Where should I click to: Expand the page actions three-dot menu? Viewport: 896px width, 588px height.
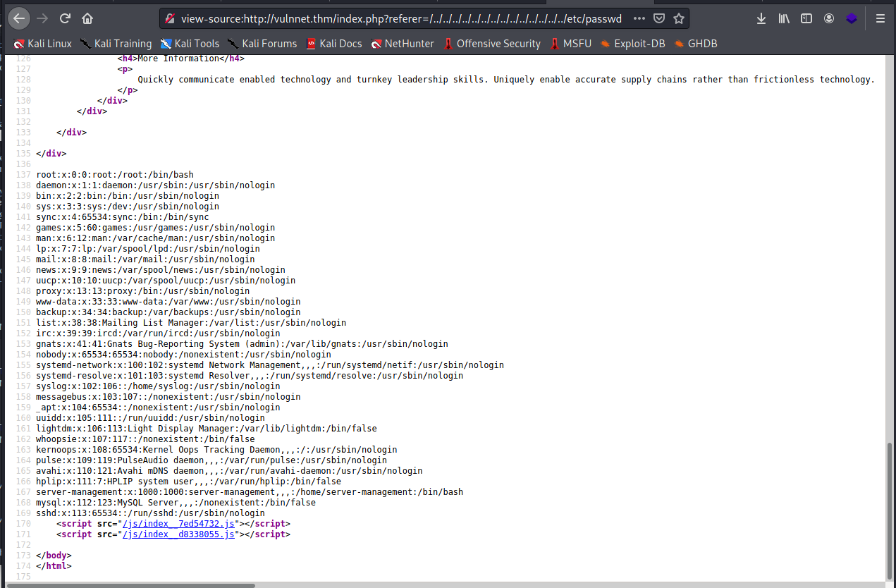click(x=639, y=18)
